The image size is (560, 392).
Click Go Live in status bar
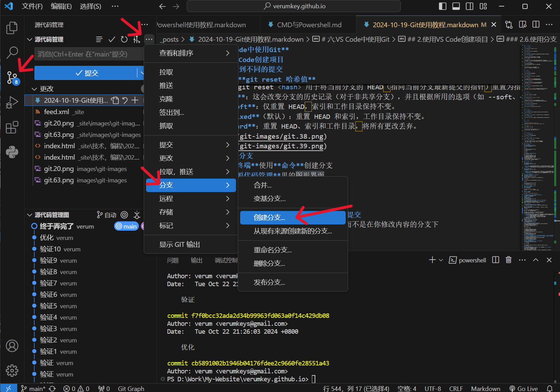(x=523, y=388)
